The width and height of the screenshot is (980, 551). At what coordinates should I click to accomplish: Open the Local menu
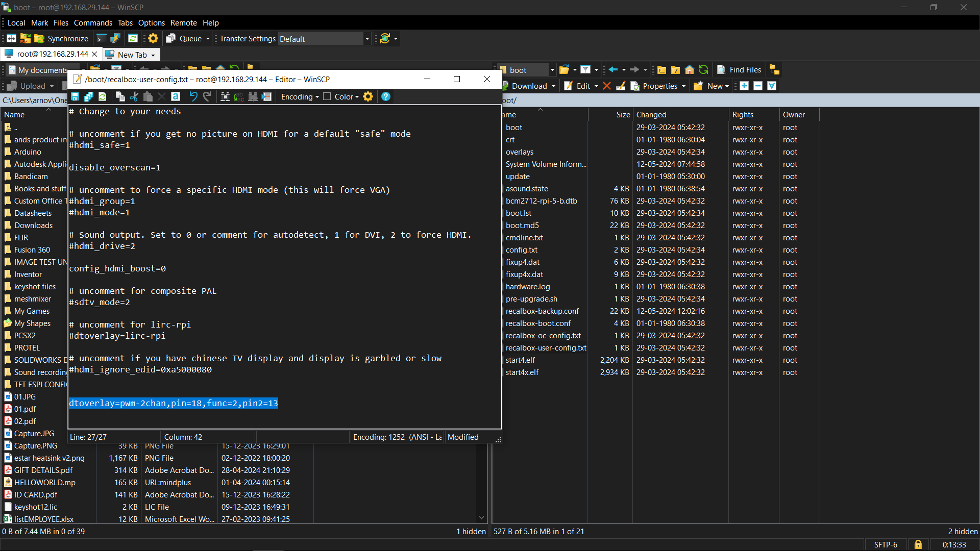(16, 23)
